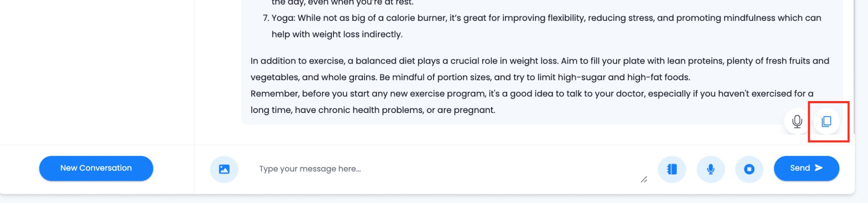Click the empty sidebar above New Conversation
The height and width of the screenshot is (203, 868).
tap(97, 72)
